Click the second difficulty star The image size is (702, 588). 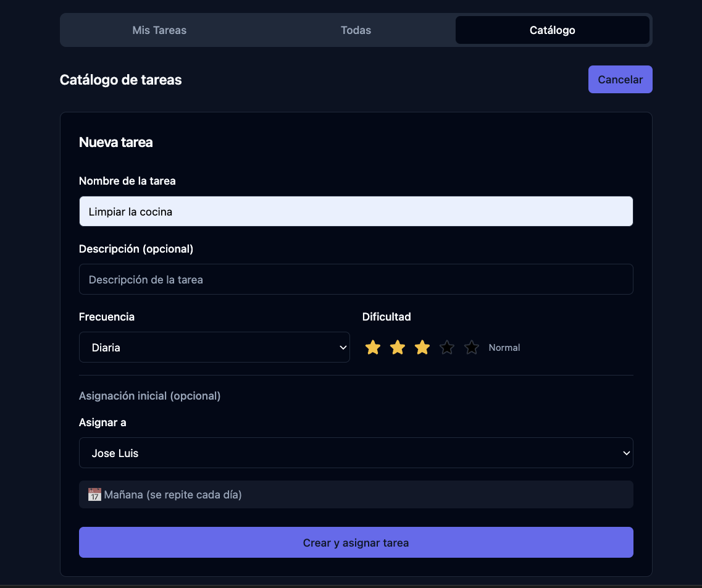click(x=398, y=348)
